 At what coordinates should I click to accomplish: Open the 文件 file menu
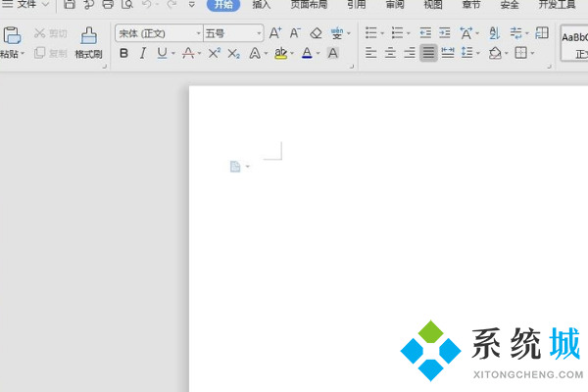(26, 5)
